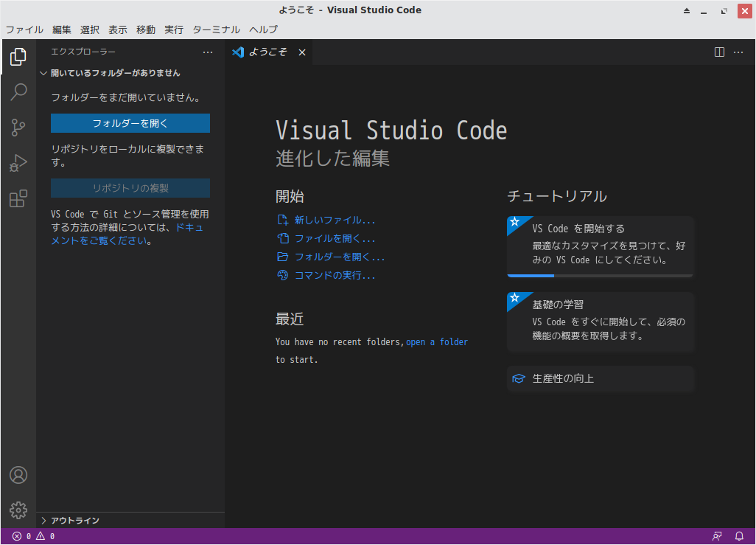756x545 pixels.
Task: Select the ようこそ editor tab
Action: pos(268,52)
